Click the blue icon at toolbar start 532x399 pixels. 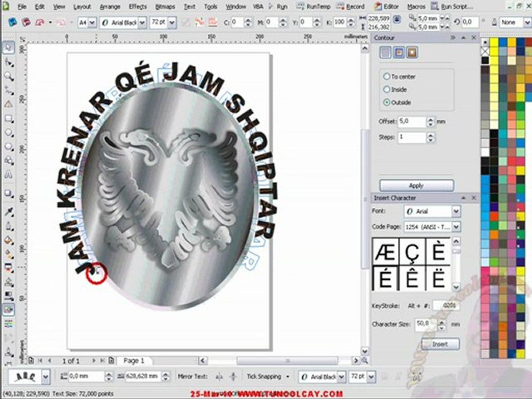[x=12, y=23]
